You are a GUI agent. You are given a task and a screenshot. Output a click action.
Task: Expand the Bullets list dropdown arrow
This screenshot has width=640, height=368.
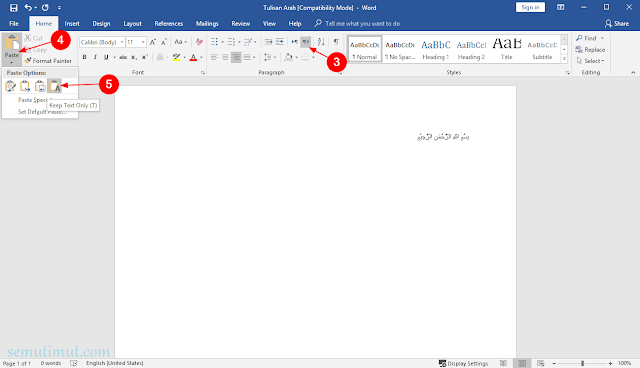click(222, 42)
